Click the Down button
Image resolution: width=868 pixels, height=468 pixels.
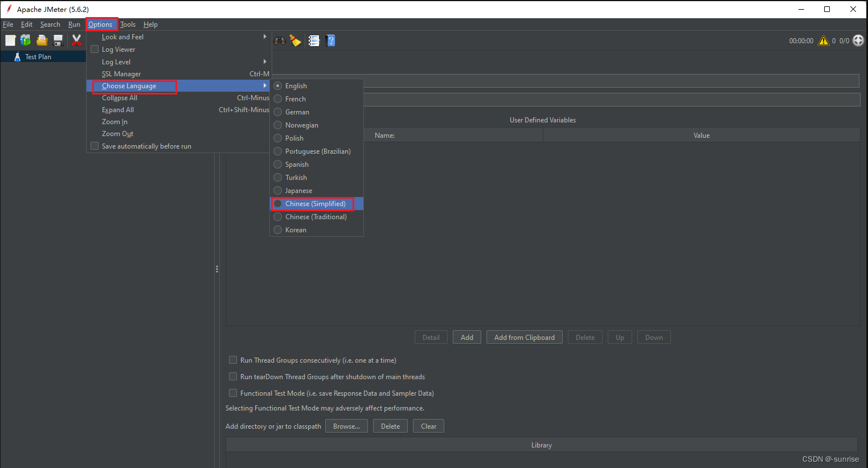coord(654,337)
